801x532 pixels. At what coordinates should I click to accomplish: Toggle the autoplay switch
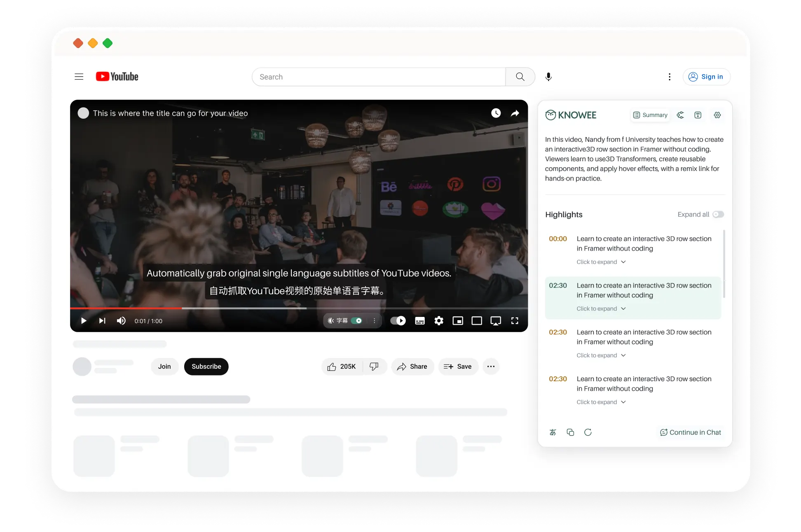398,321
